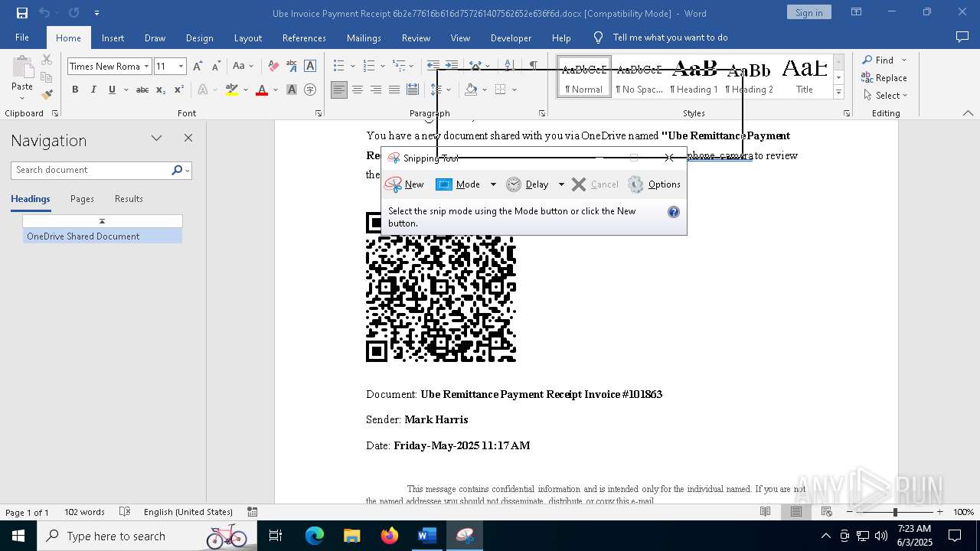
Task: Click the zoom slider handle
Action: pyautogui.click(x=895, y=512)
